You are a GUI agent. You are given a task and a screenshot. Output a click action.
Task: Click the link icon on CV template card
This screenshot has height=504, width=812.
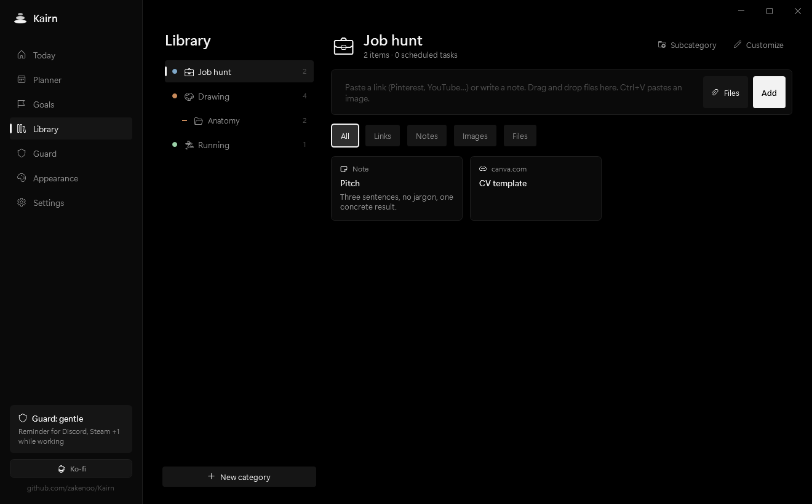[x=483, y=169]
